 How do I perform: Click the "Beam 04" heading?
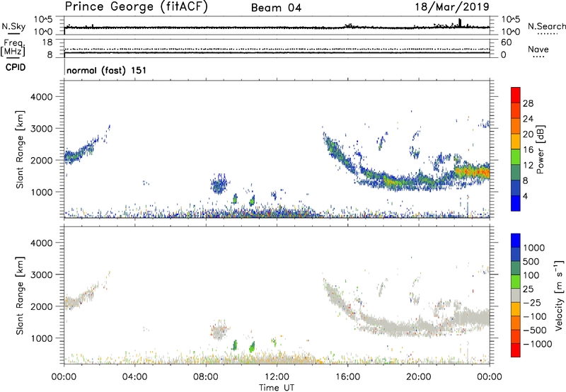point(276,8)
